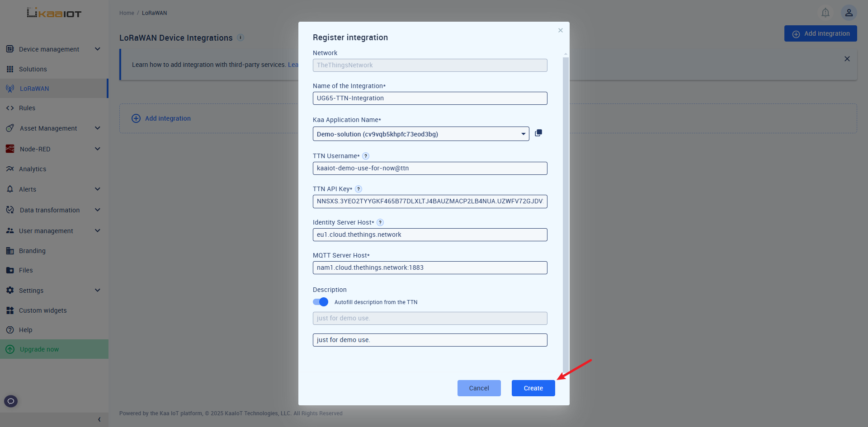
Task: Click the Solutions grid icon
Action: (x=10, y=69)
